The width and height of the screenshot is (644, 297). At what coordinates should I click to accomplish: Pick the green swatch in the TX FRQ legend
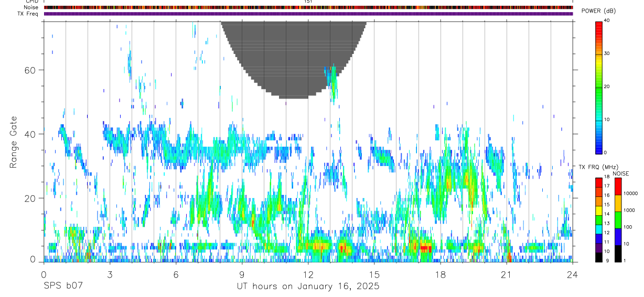point(599,219)
